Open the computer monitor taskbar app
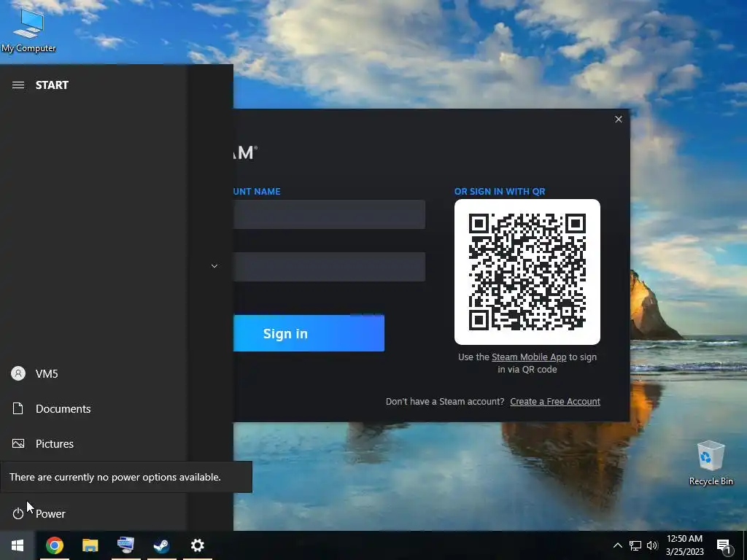The image size is (747, 560). (125, 545)
